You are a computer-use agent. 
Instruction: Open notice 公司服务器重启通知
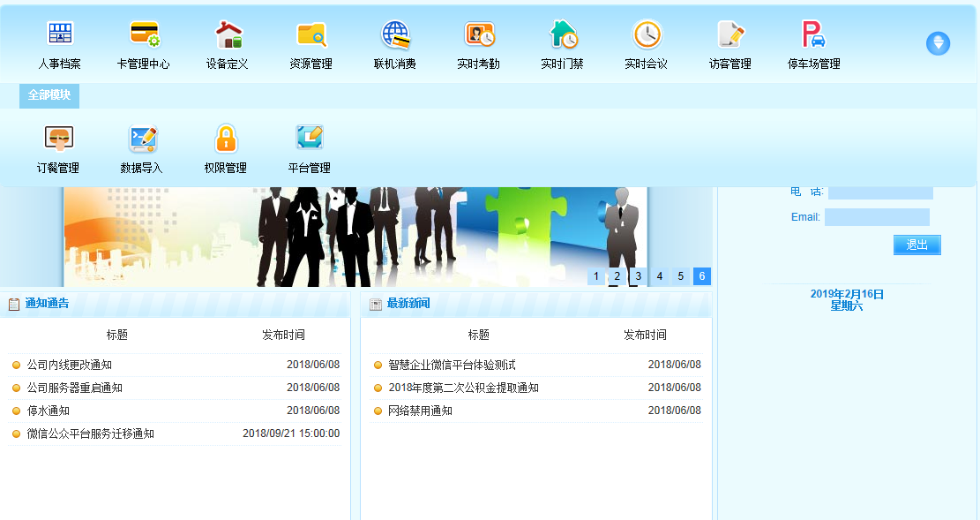tap(74, 388)
